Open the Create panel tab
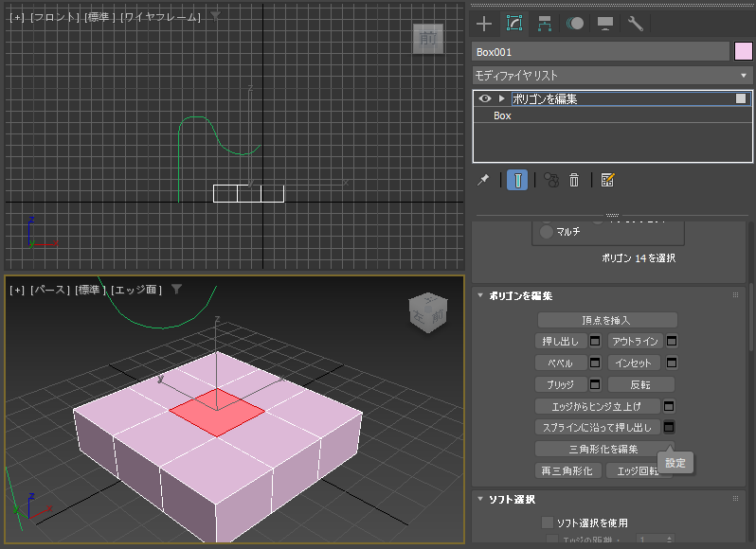 click(484, 24)
